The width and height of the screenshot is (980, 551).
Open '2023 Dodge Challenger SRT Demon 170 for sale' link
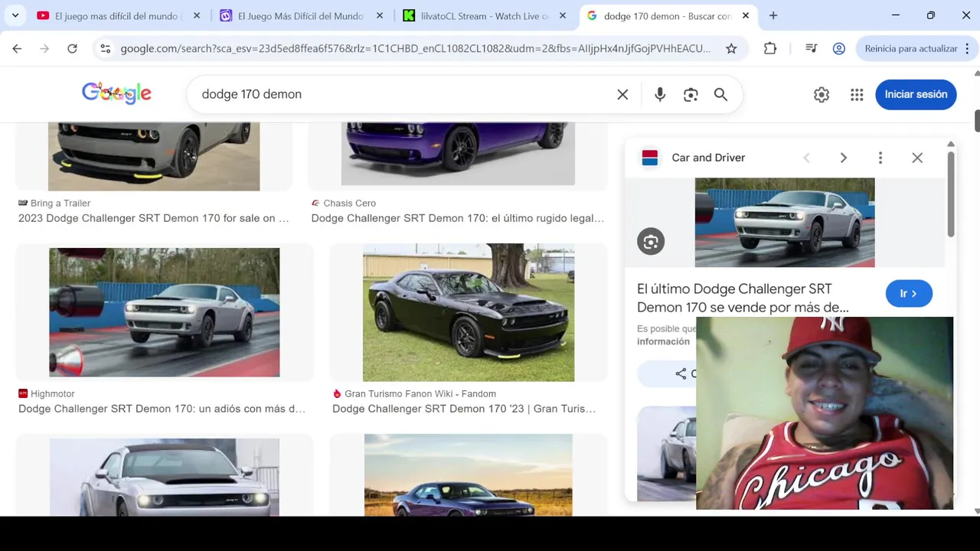(153, 218)
